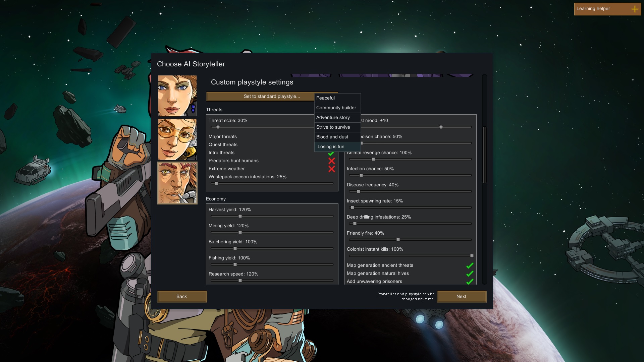The height and width of the screenshot is (362, 644).
Task: Choose Blood and dust playstyle option
Action: [x=337, y=137]
